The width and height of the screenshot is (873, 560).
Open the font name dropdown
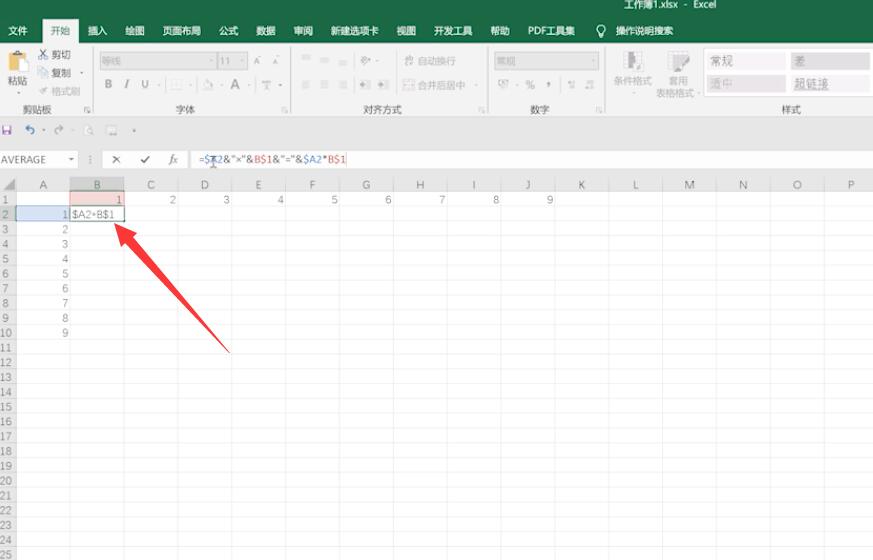tap(212, 61)
